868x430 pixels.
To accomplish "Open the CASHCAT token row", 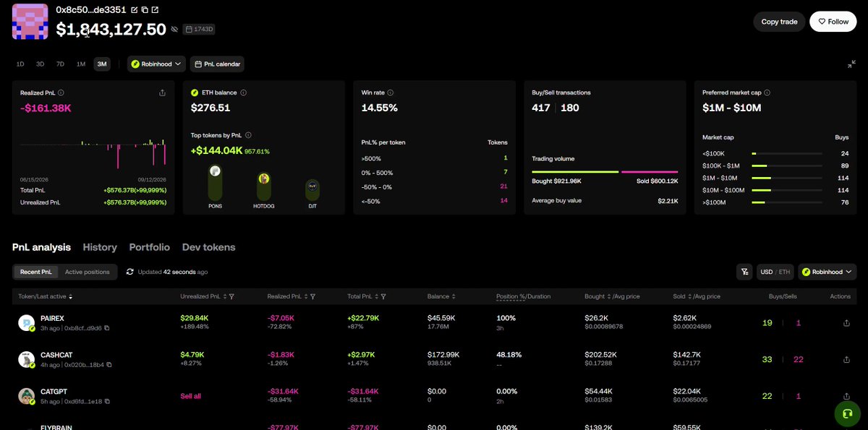I will 434,359.
